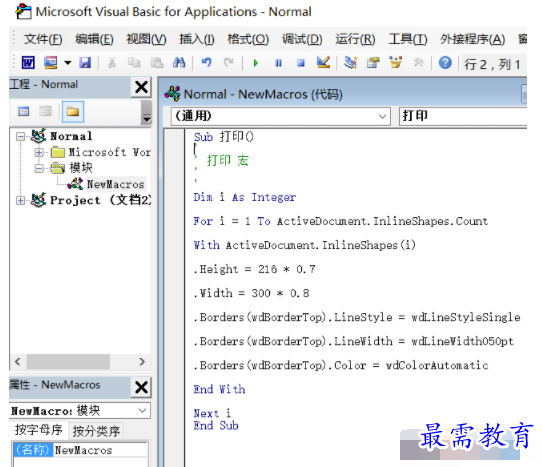The width and height of the screenshot is (542, 467).
Task: Select the (名称) property name cell
Action: pos(33,450)
